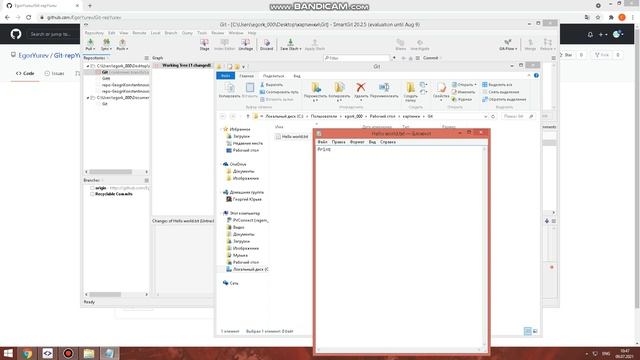Screen dimensions: 640x360
Task: Open the Файл menu in Notepad
Action: point(322,142)
